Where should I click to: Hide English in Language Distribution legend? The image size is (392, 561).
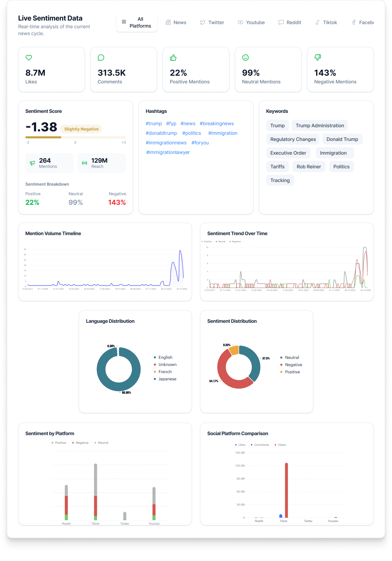point(165,357)
